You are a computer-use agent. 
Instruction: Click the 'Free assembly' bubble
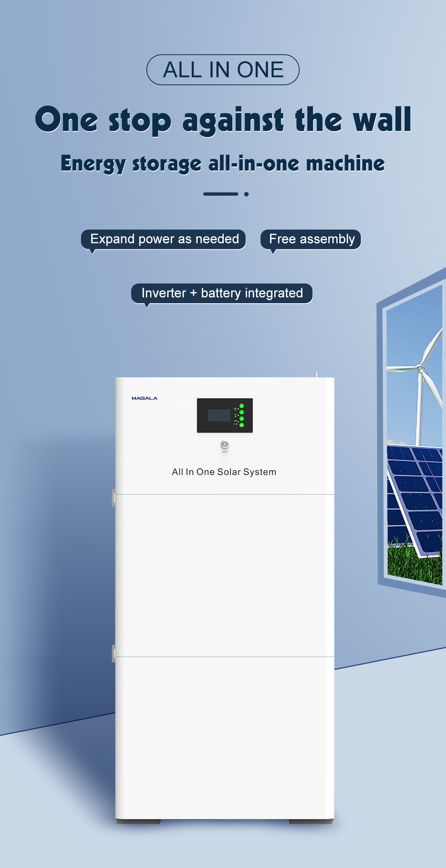click(311, 239)
